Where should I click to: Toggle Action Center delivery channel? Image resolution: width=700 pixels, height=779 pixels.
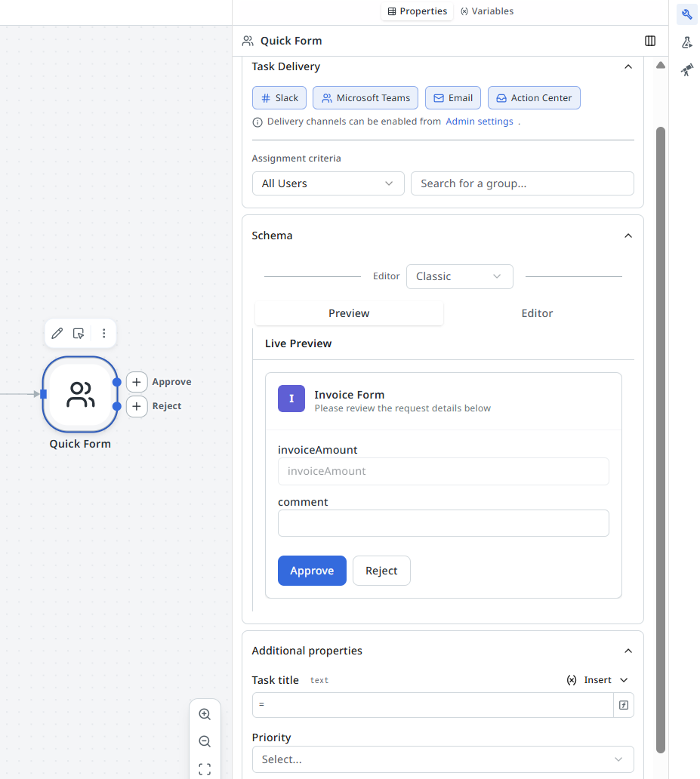(534, 98)
